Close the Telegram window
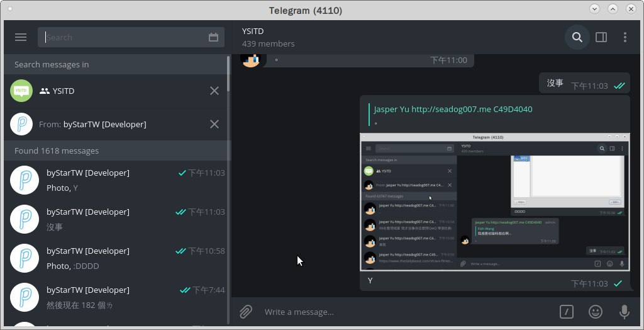The width and height of the screenshot is (644, 330). point(631,9)
